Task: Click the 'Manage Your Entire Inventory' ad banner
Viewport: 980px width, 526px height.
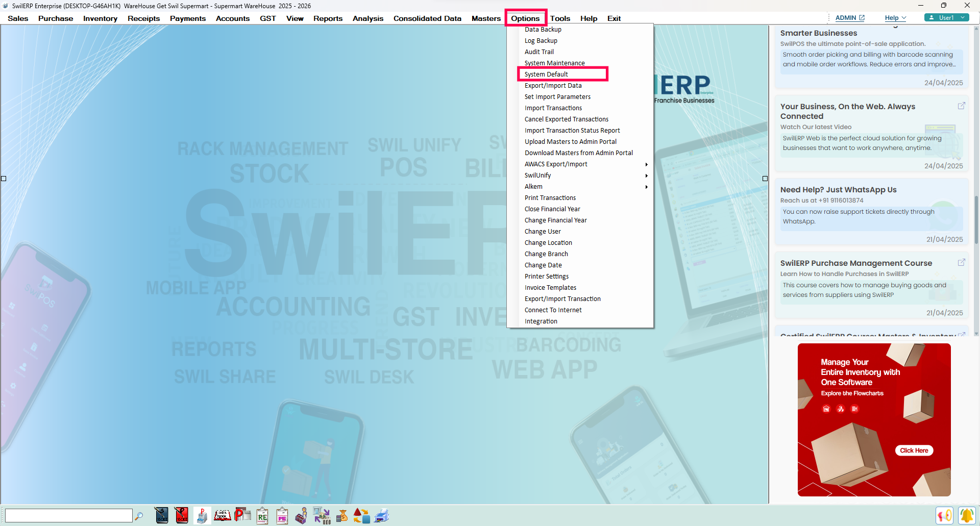Action: 874,419
